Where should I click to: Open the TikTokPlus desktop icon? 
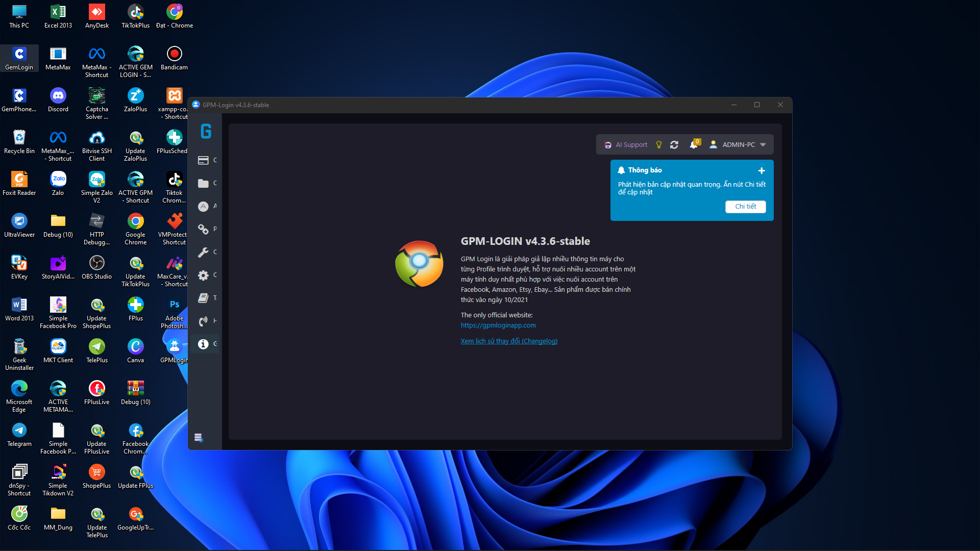coord(136,16)
